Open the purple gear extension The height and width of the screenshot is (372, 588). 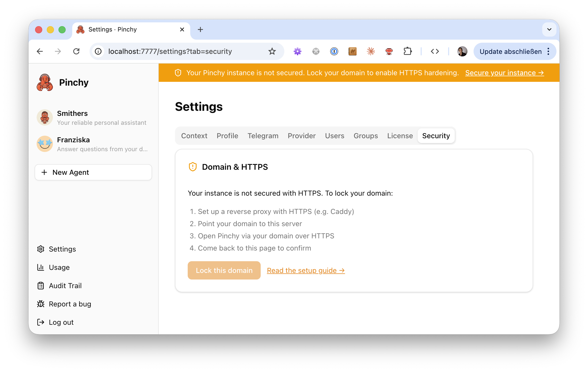pyautogui.click(x=298, y=51)
